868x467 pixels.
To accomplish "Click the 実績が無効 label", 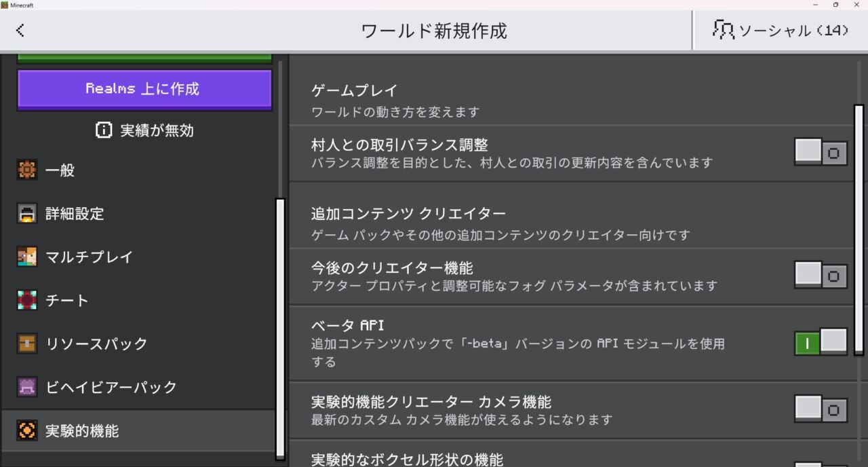I will 157,130.
